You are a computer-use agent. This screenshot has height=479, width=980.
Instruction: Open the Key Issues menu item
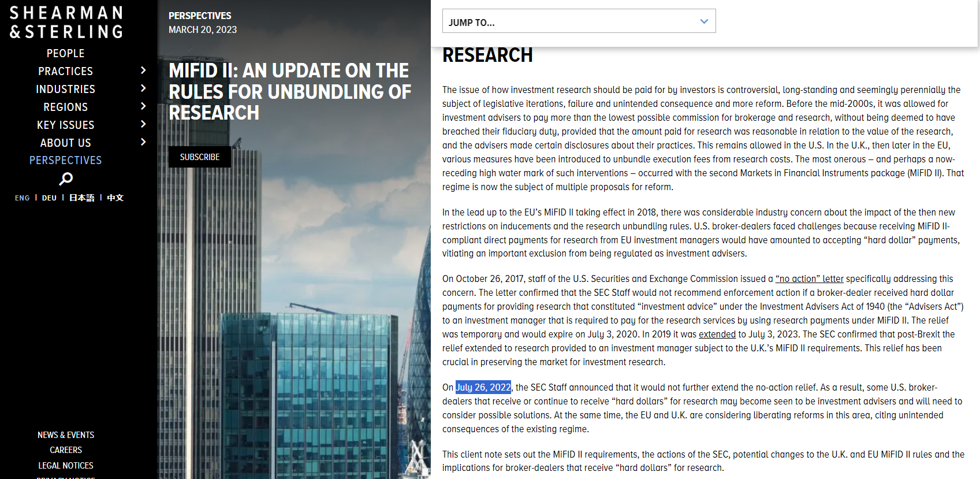point(66,125)
